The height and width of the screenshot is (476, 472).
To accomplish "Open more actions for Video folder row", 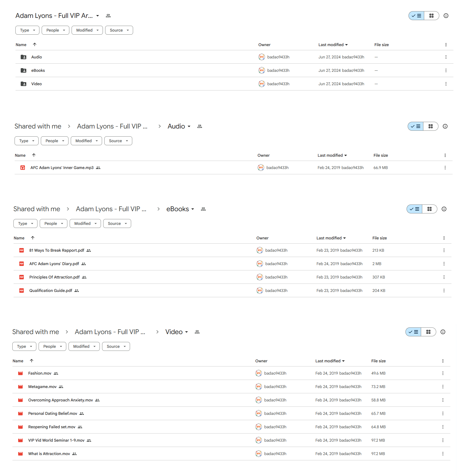I will tap(446, 84).
